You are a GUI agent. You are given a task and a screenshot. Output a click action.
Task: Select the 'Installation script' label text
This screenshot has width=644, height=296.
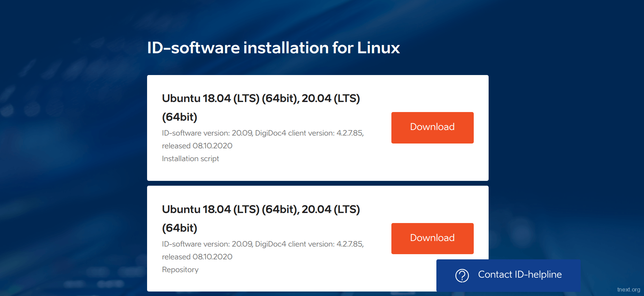click(190, 159)
